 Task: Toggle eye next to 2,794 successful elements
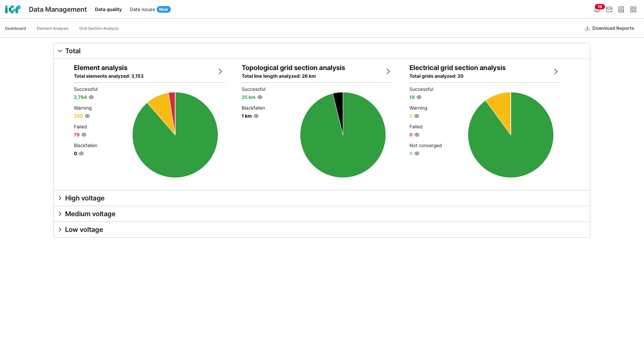coord(91,97)
